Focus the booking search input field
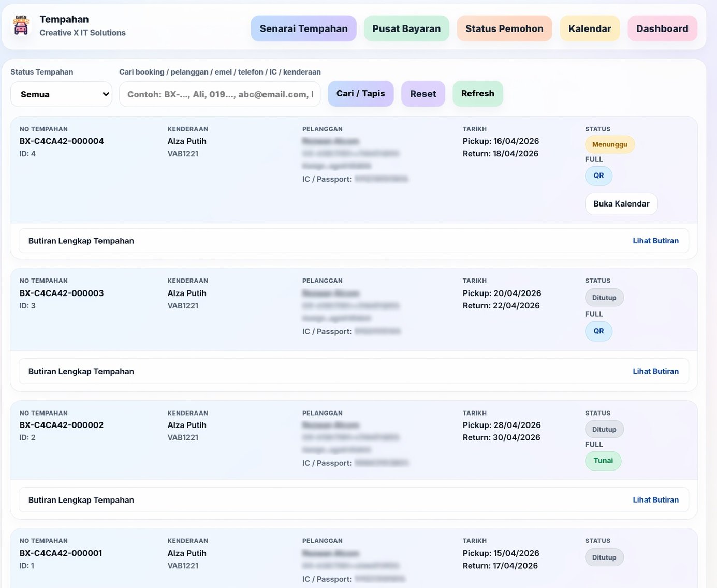 pyautogui.click(x=220, y=94)
